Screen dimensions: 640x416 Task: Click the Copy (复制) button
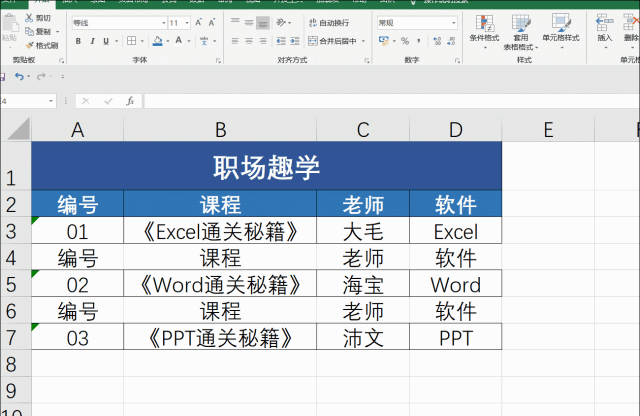(x=38, y=31)
